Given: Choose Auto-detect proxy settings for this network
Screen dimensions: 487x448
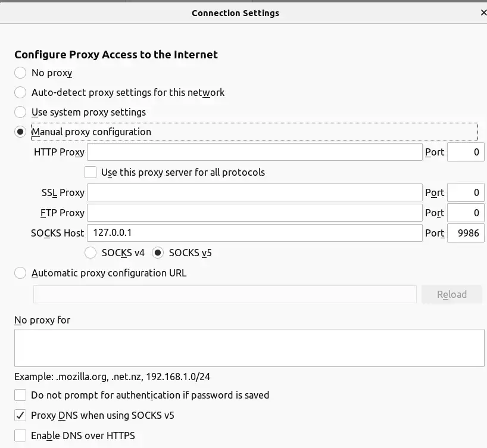Looking at the screenshot, I should point(21,92).
